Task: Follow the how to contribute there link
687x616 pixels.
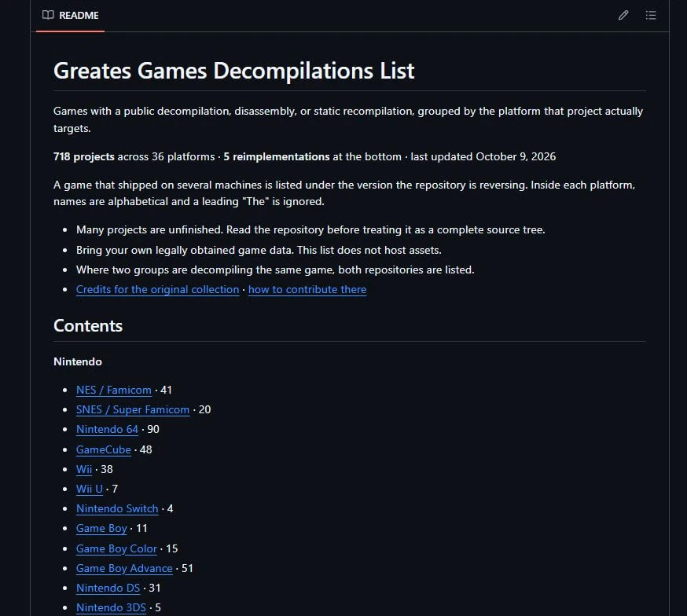Action: [307, 289]
